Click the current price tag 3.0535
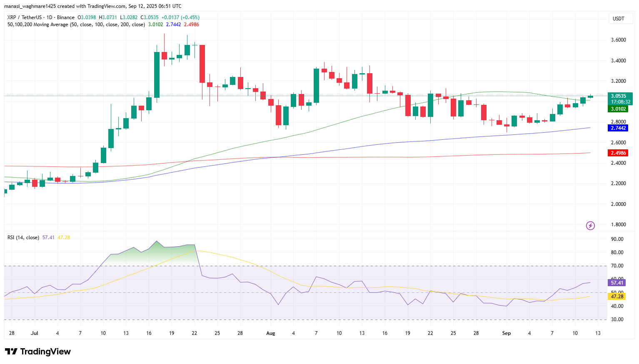Screen dimensions: 639x364 618,95
